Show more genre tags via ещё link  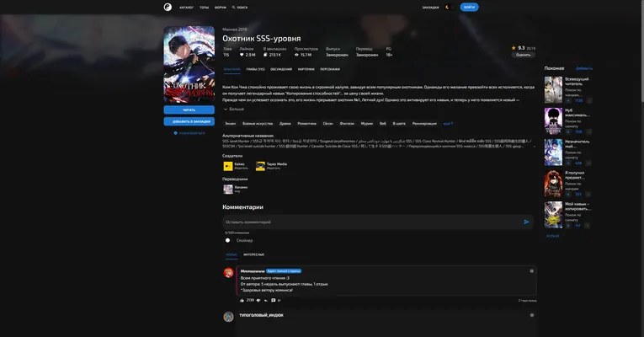[x=448, y=124]
